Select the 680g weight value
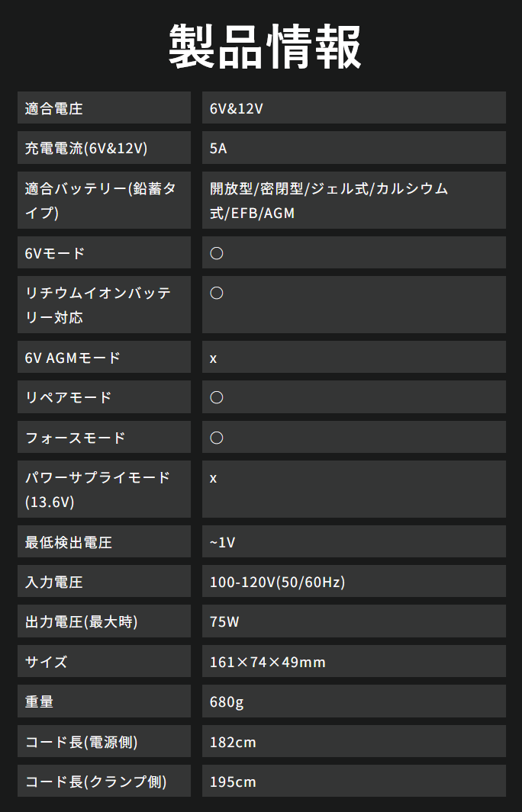The image size is (522, 812). 227,701
